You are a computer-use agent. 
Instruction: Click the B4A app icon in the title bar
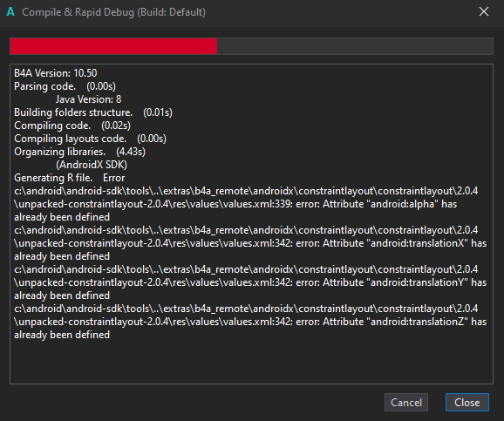coord(10,12)
